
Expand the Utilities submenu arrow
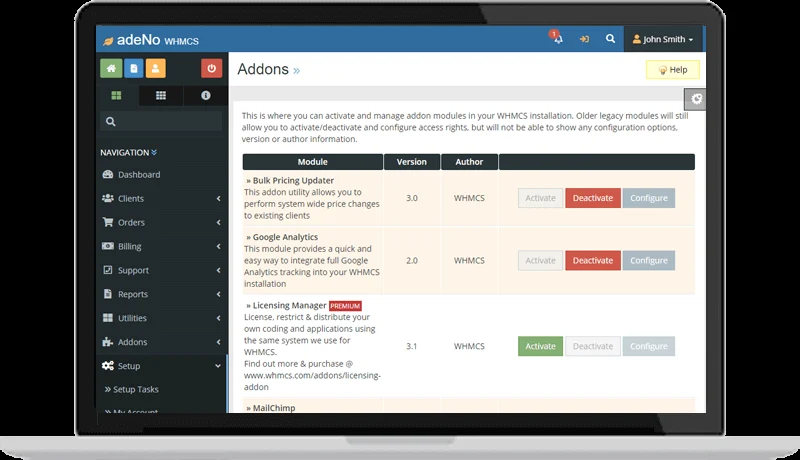(218, 318)
